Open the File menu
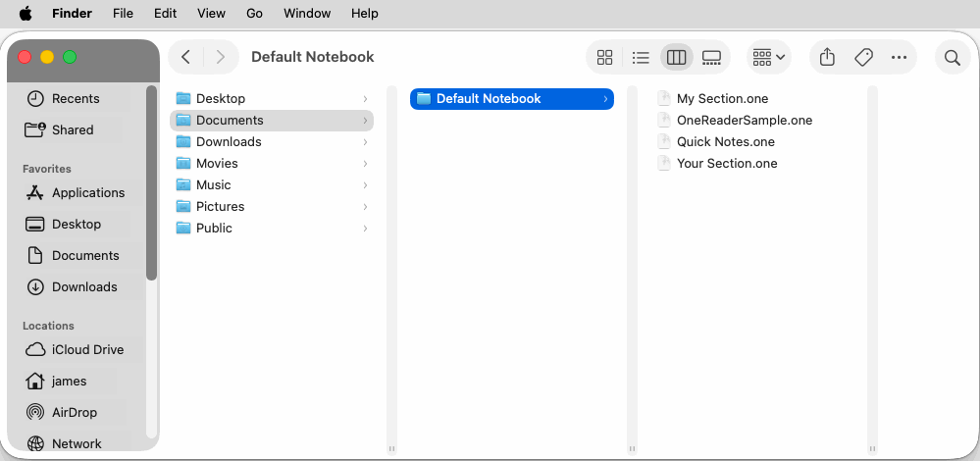The image size is (980, 461). click(x=123, y=14)
